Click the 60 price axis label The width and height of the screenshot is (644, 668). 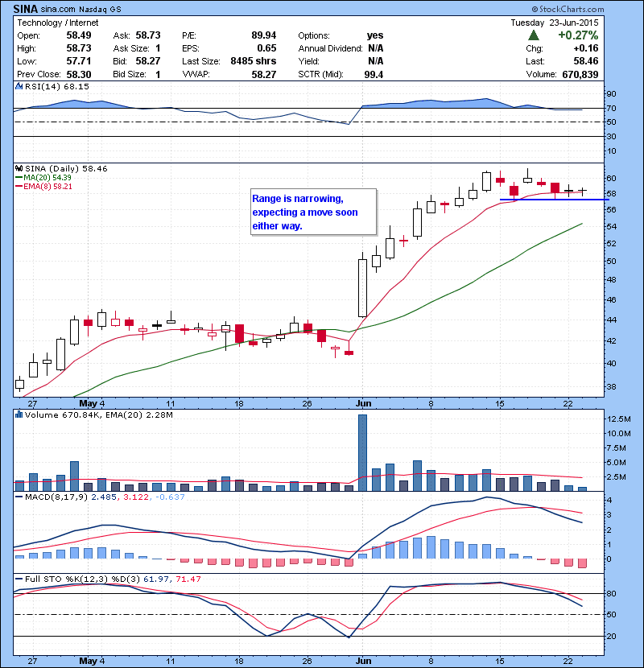(612, 178)
